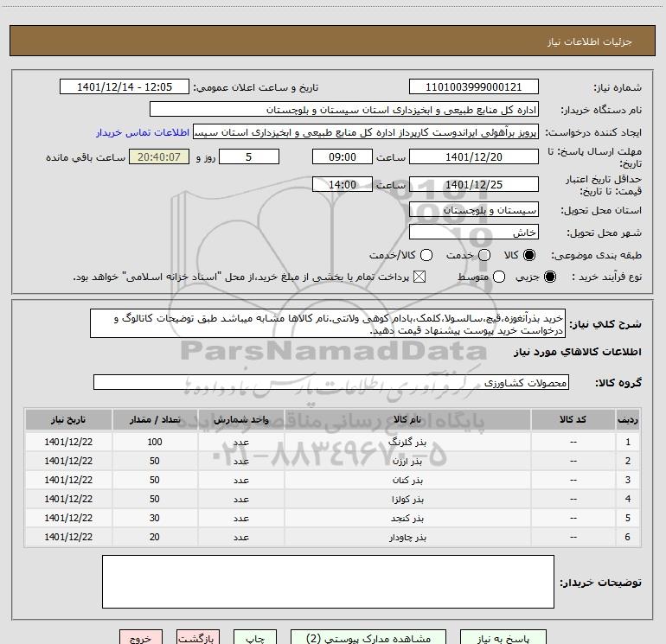Click the کد کالا column header

pyautogui.click(x=573, y=420)
